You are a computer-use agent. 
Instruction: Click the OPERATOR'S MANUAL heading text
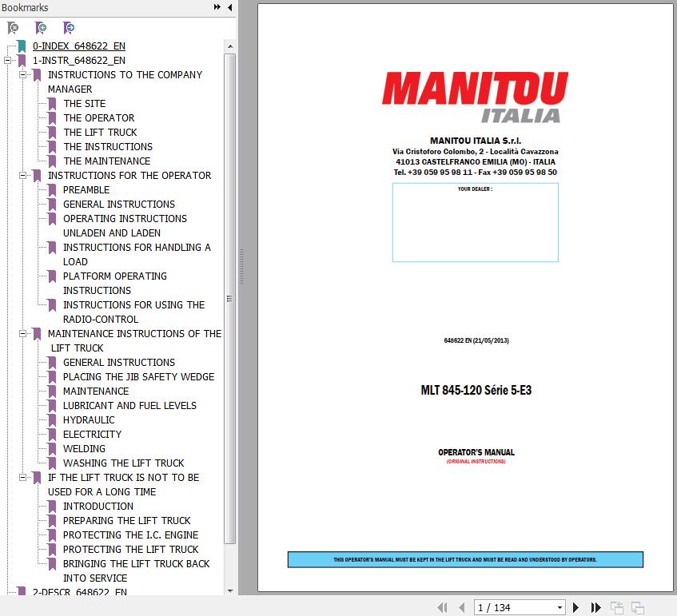coord(476,452)
